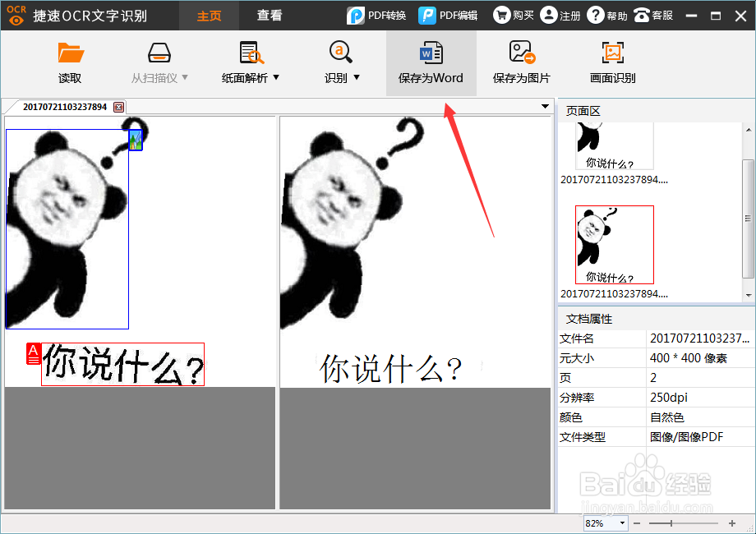Select the 20170721103237894 document tab

(65, 107)
